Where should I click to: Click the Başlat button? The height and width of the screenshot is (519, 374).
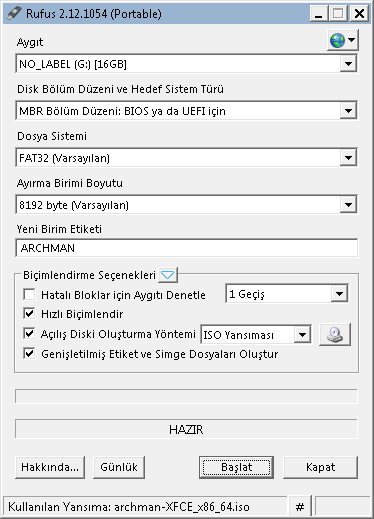[x=236, y=467]
